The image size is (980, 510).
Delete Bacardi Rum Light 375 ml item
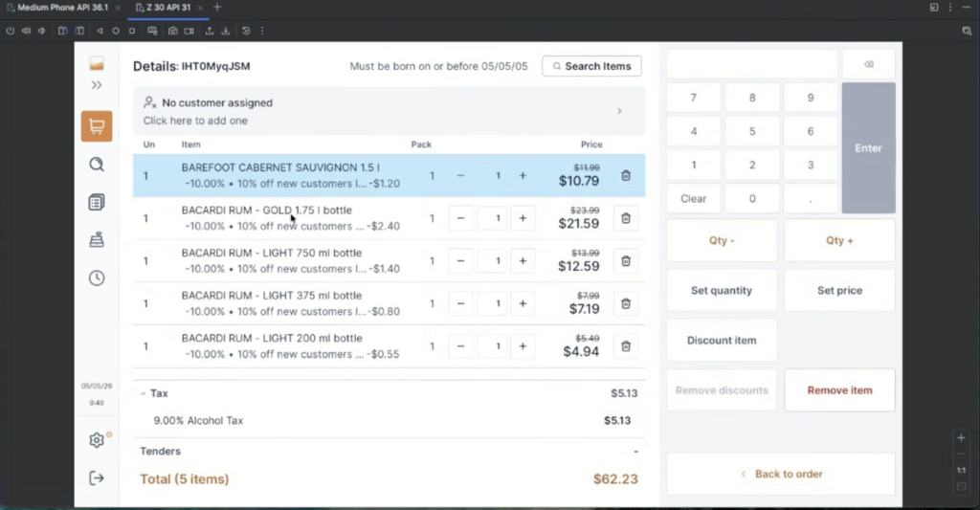626,303
